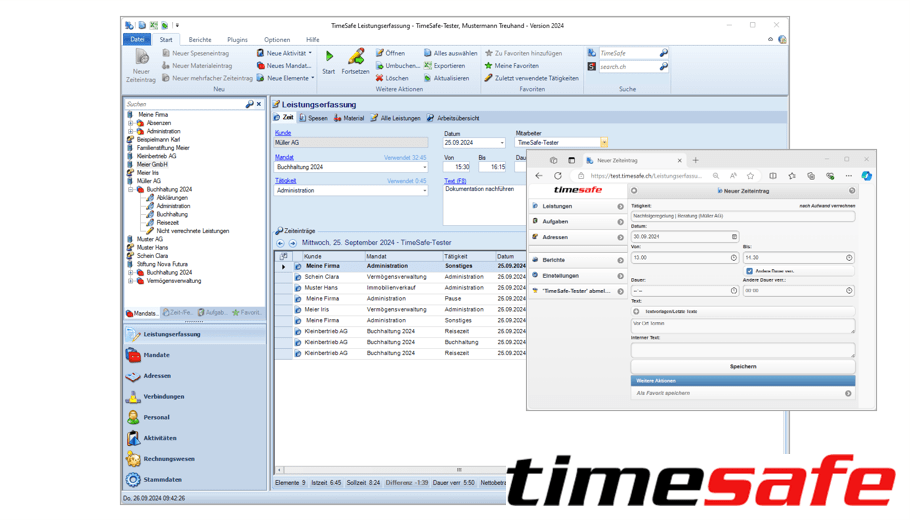
Task: Switch to the Spesen tab
Action: click(x=314, y=118)
